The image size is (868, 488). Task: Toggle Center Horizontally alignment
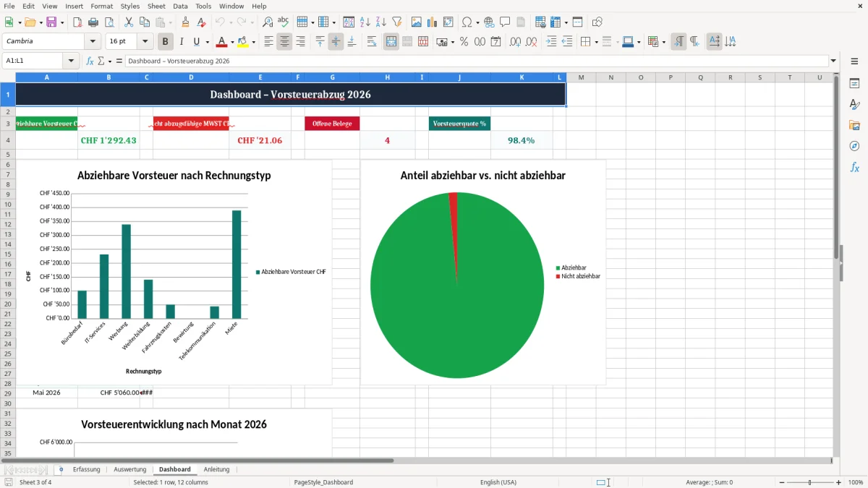click(284, 42)
